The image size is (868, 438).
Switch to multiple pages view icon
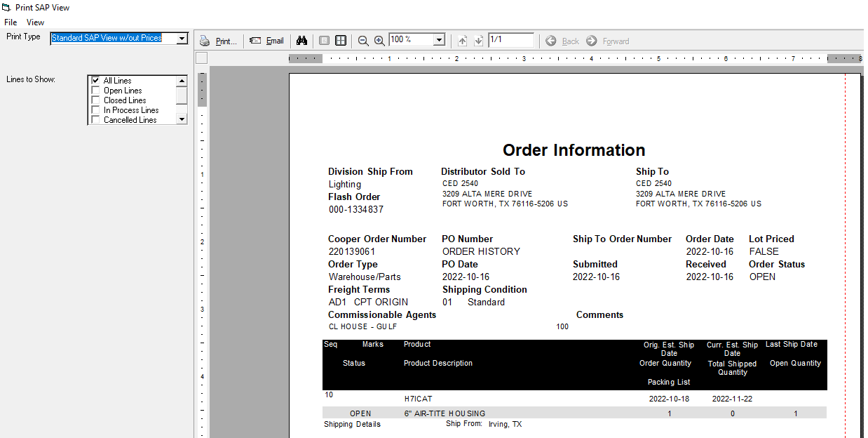(341, 41)
